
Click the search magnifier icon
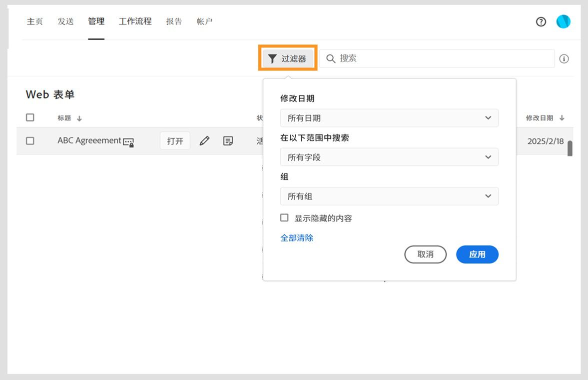331,58
